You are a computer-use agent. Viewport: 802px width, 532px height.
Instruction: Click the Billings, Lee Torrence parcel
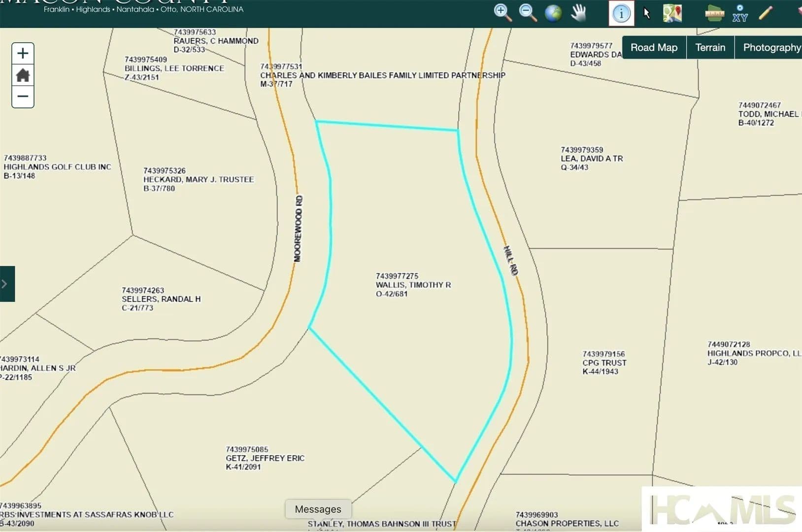coord(174,68)
